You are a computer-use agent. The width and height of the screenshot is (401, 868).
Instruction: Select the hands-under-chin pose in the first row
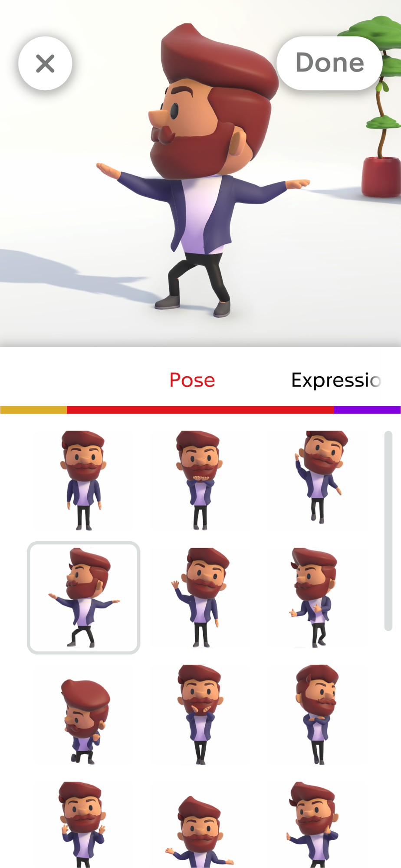point(200,480)
